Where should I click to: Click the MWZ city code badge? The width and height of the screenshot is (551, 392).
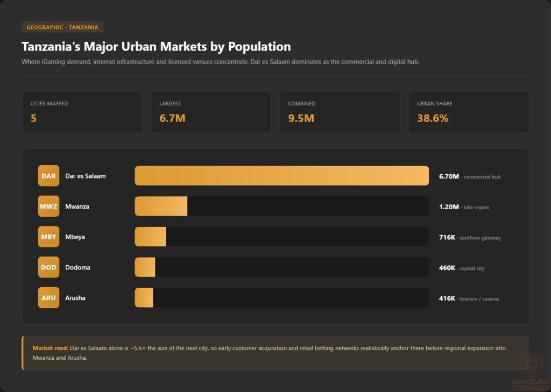point(48,206)
